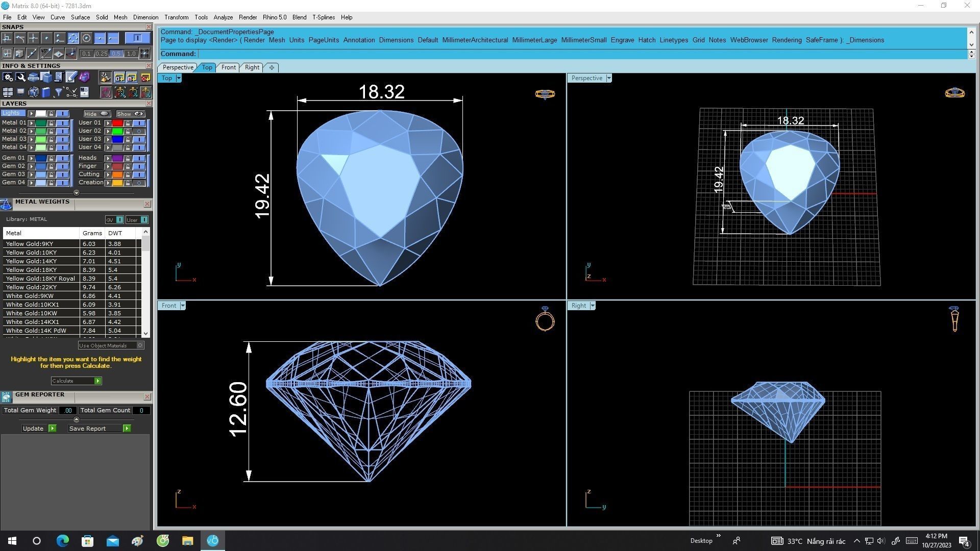Toggle User 02 layer on/off switch

pyautogui.click(x=139, y=131)
